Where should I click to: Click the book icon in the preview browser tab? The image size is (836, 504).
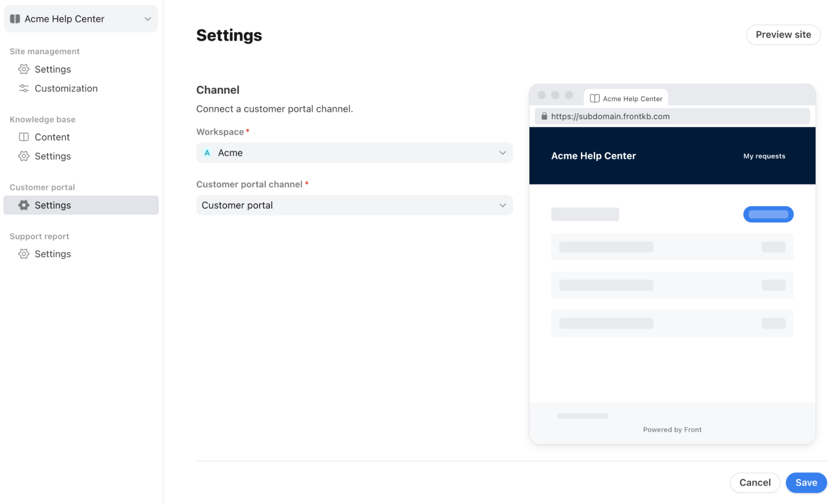[x=594, y=99]
